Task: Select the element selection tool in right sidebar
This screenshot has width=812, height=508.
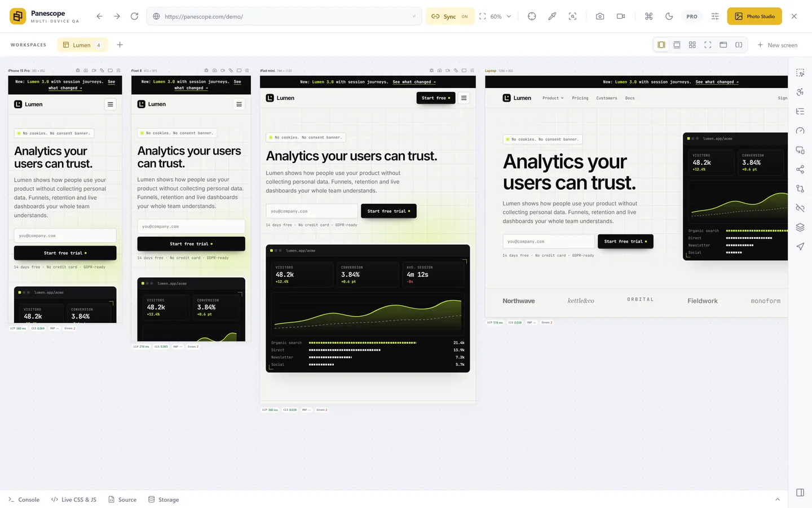Action: (x=800, y=73)
